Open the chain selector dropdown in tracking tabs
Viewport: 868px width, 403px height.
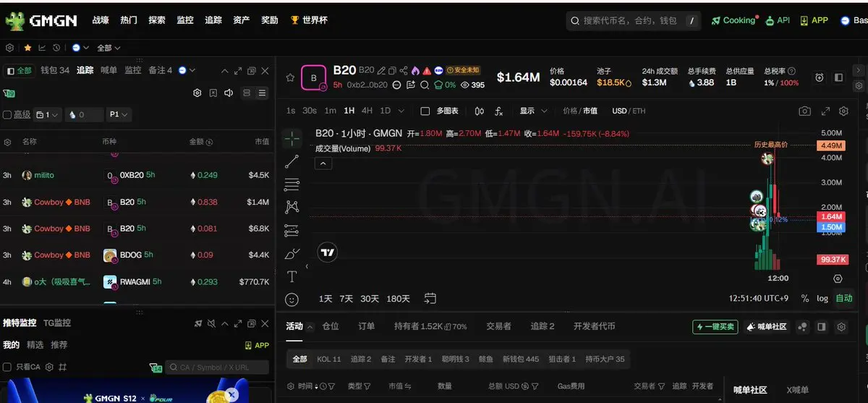[187, 70]
